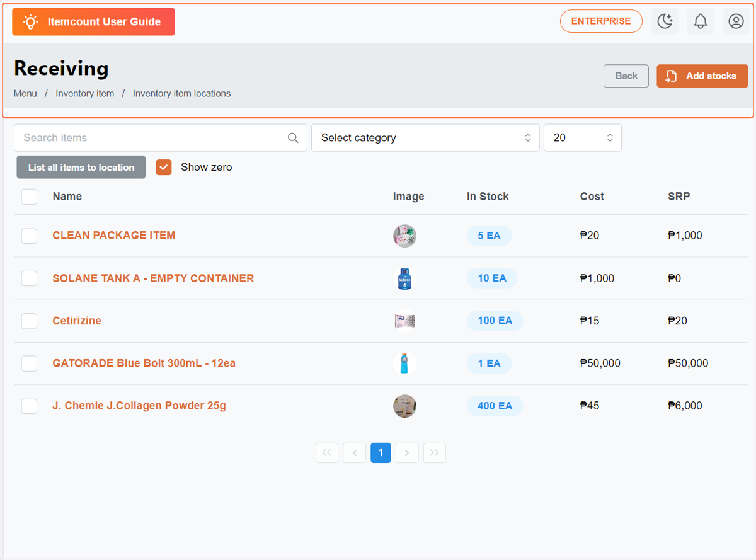Click the 400 EA stock badge
Image resolution: width=756 pixels, height=560 pixels.
[x=495, y=406]
